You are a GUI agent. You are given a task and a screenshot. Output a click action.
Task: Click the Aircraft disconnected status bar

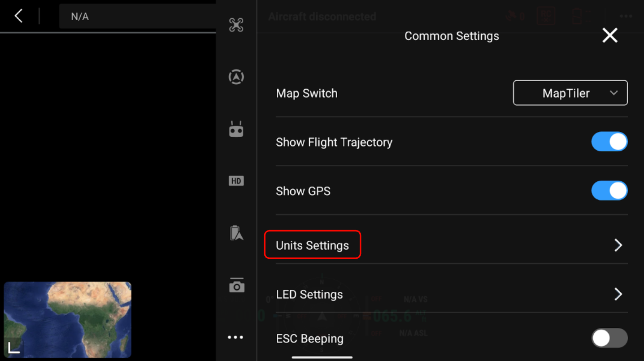322,16
